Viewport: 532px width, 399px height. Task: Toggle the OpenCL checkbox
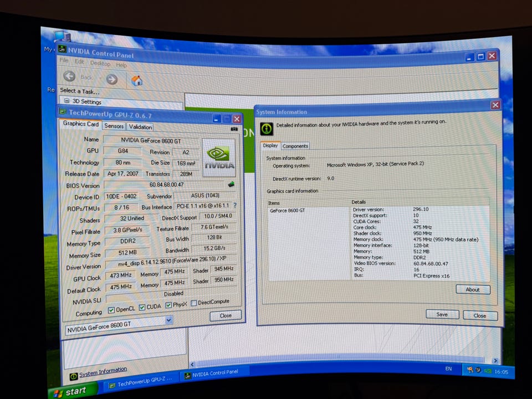[x=111, y=310]
